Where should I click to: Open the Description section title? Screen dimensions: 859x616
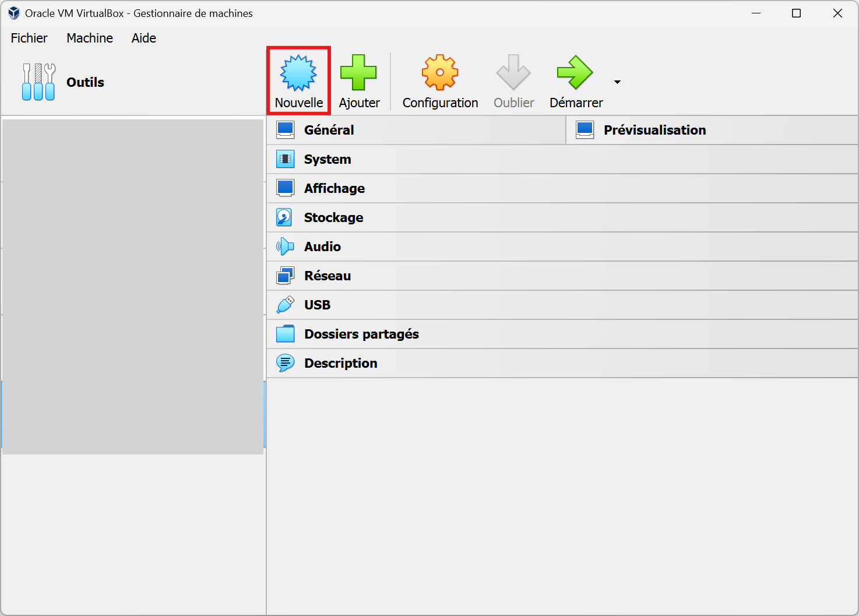point(341,363)
